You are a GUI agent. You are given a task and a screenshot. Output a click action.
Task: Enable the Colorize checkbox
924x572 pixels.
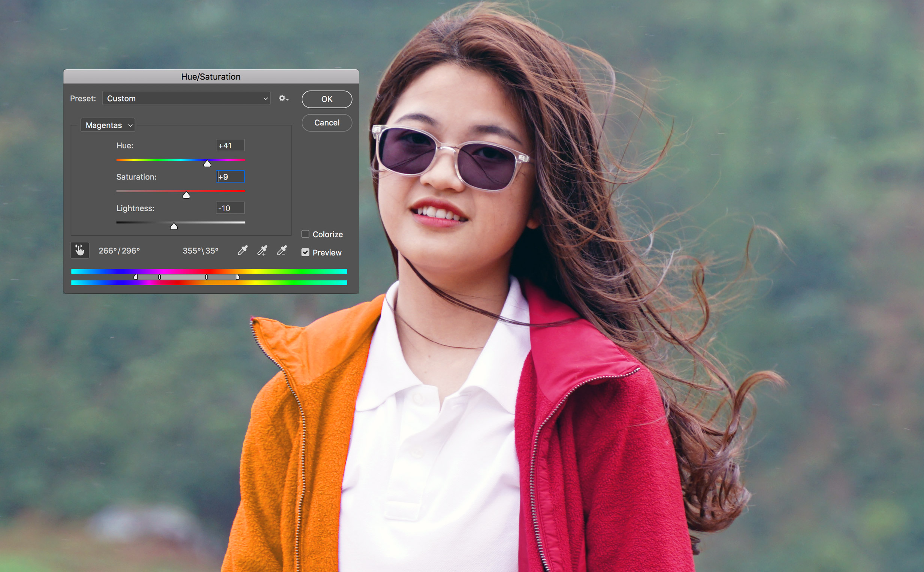click(x=305, y=234)
